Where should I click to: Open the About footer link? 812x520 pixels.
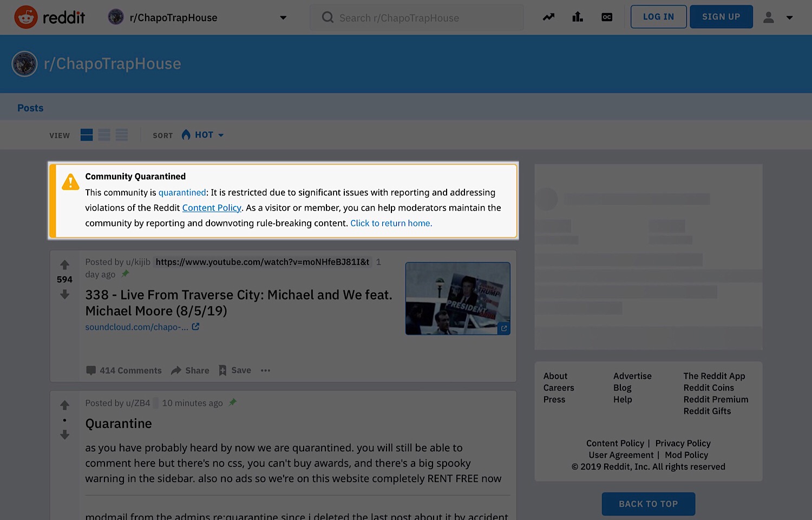[x=555, y=376]
